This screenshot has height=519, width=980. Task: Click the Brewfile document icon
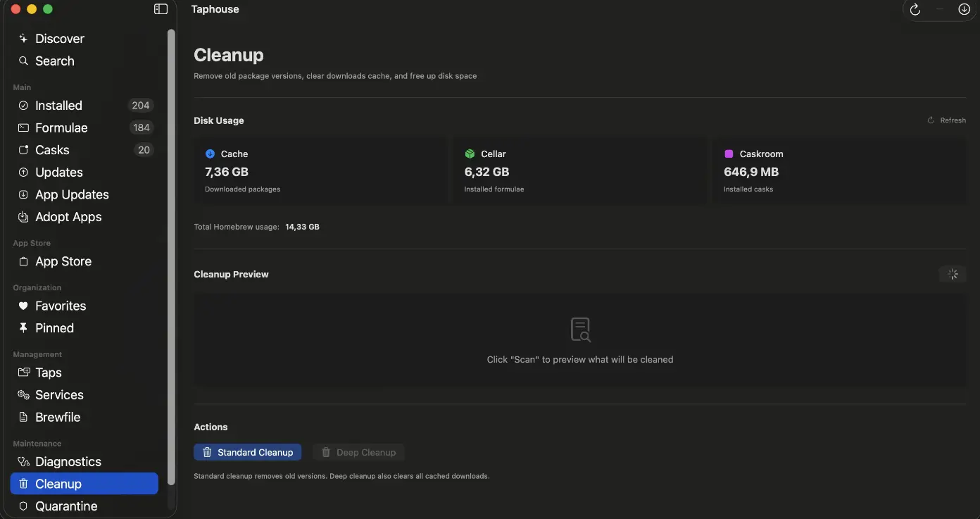23,417
